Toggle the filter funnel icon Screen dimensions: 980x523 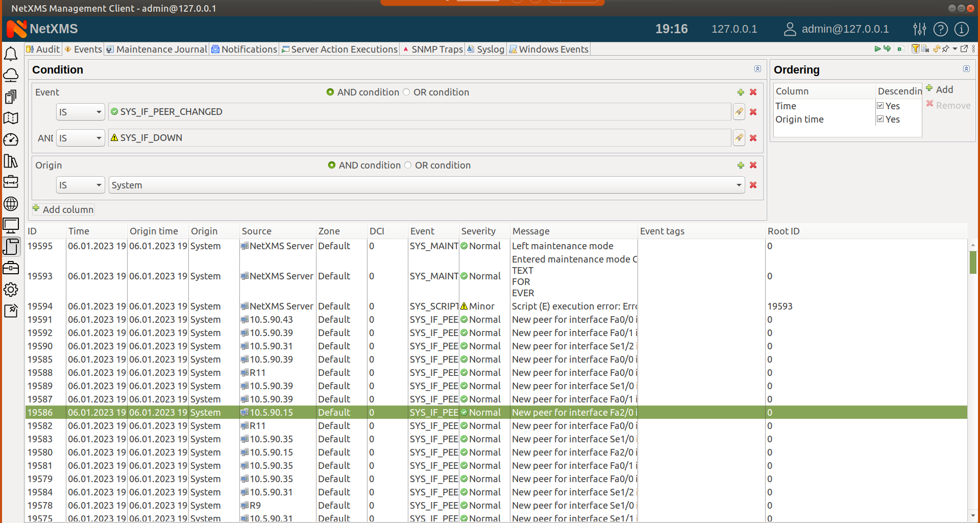tap(915, 49)
